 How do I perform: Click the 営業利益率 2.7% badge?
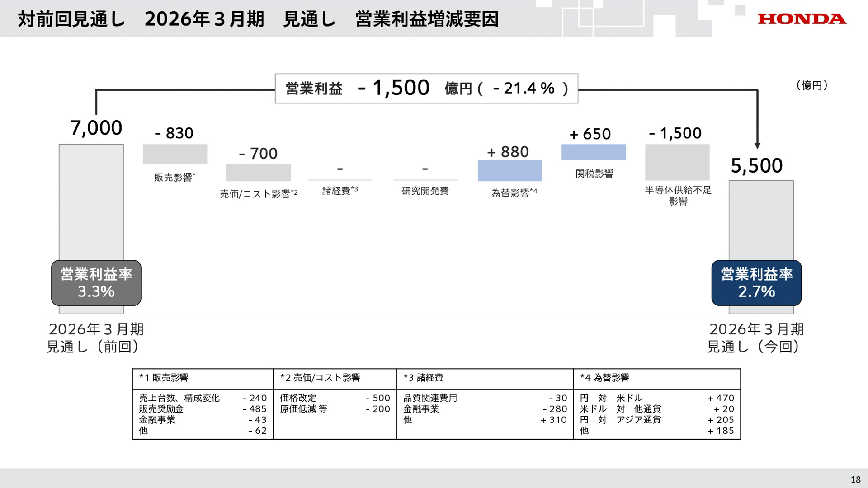pyautogui.click(x=756, y=282)
